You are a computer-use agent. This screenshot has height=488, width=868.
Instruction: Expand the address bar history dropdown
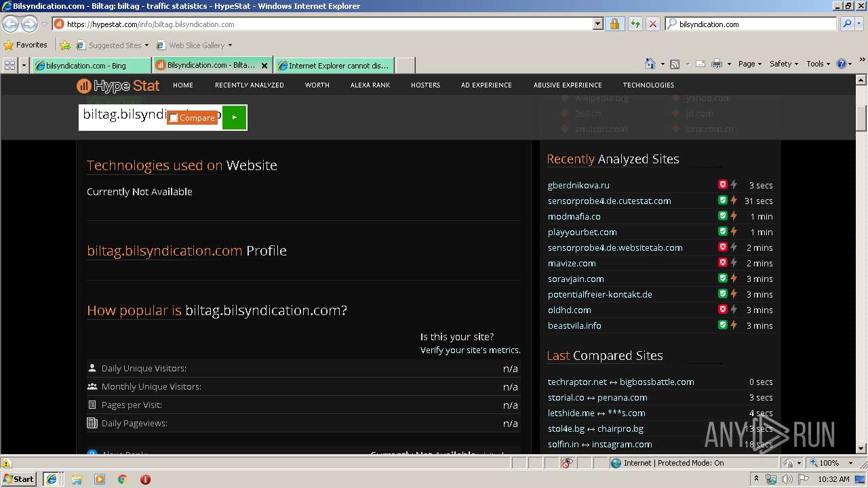coord(597,24)
